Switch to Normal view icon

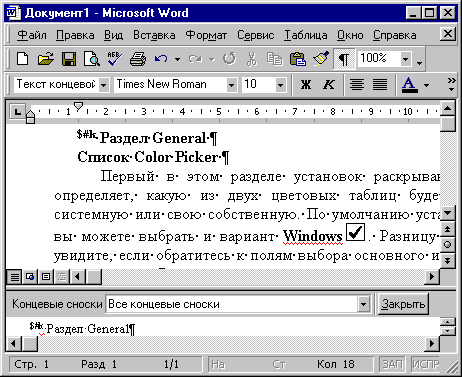coord(14,277)
